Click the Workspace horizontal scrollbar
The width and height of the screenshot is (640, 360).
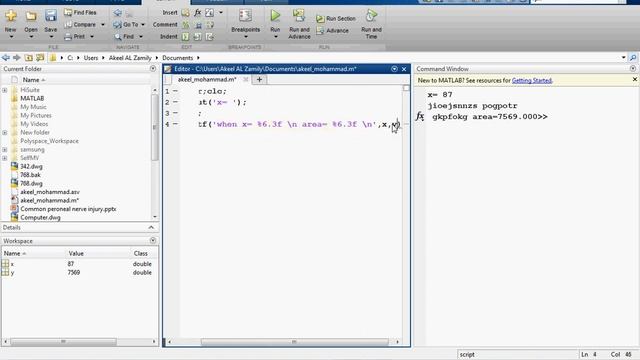pos(63,341)
